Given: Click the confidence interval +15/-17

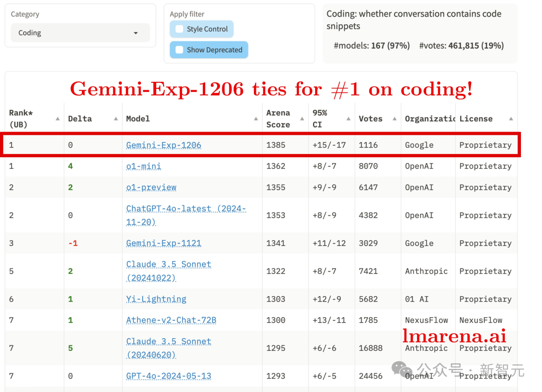Looking at the screenshot, I should [329, 145].
